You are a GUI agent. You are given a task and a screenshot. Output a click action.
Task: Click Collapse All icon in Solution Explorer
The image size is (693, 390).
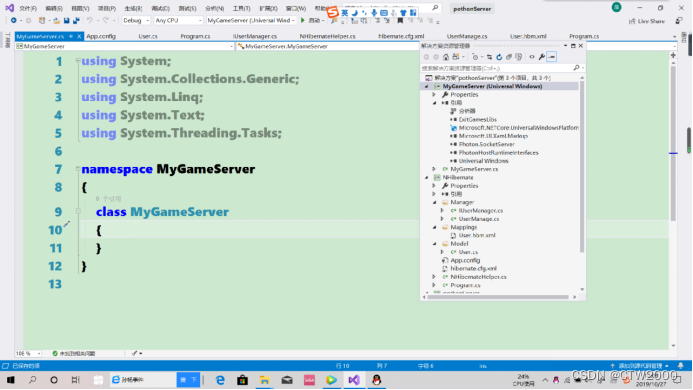[x=509, y=57]
